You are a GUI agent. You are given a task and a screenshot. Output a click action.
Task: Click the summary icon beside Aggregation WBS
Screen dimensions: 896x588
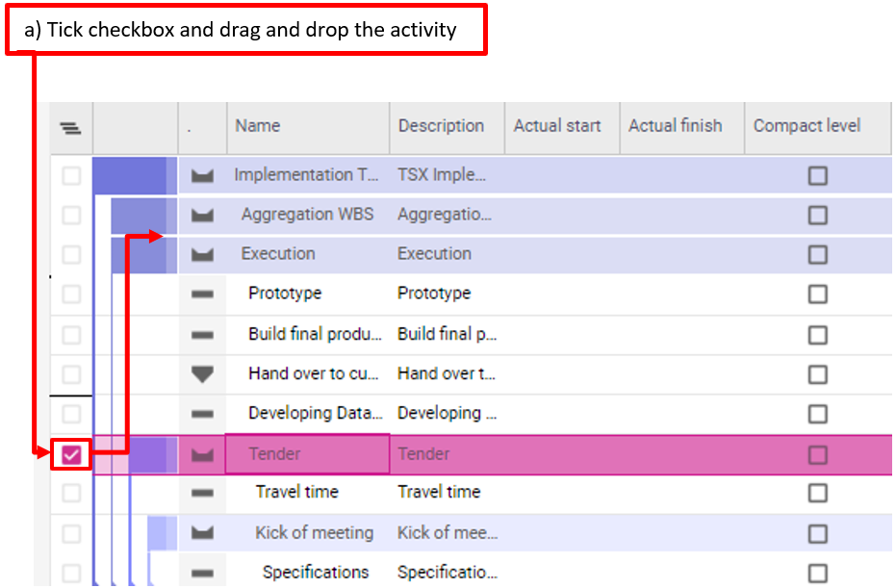point(202,215)
